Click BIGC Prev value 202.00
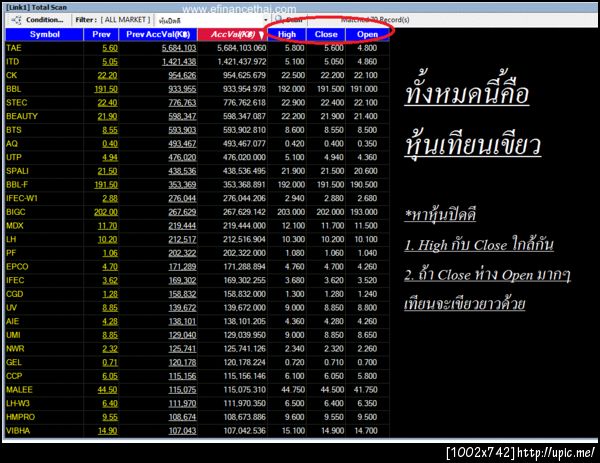This screenshot has height=463, width=600. 106,212
